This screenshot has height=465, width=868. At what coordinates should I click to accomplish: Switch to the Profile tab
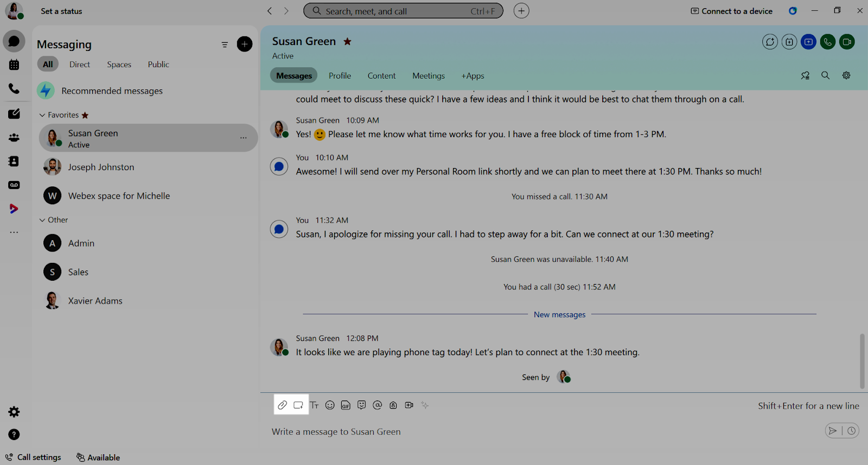(340, 76)
